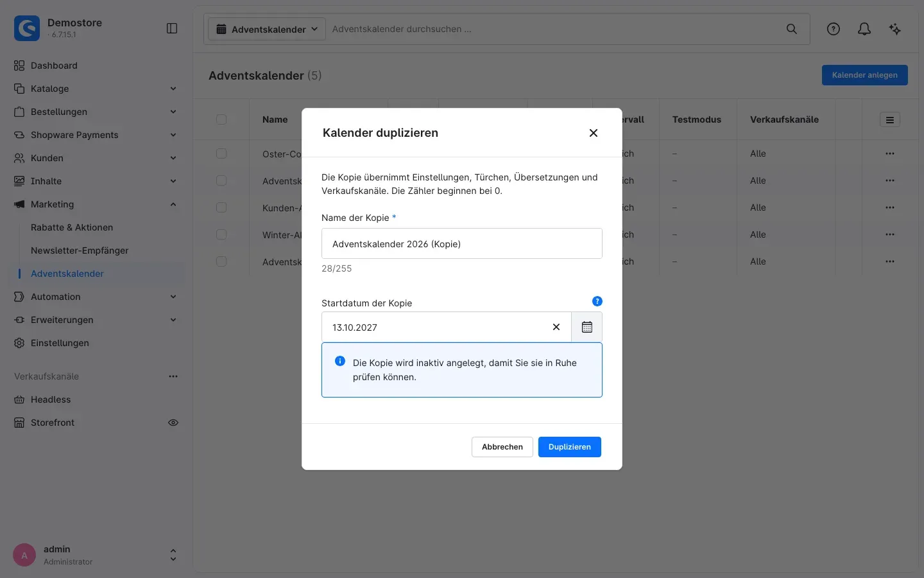
Task: Tick the last table row checkbox
Action: [x=221, y=261]
